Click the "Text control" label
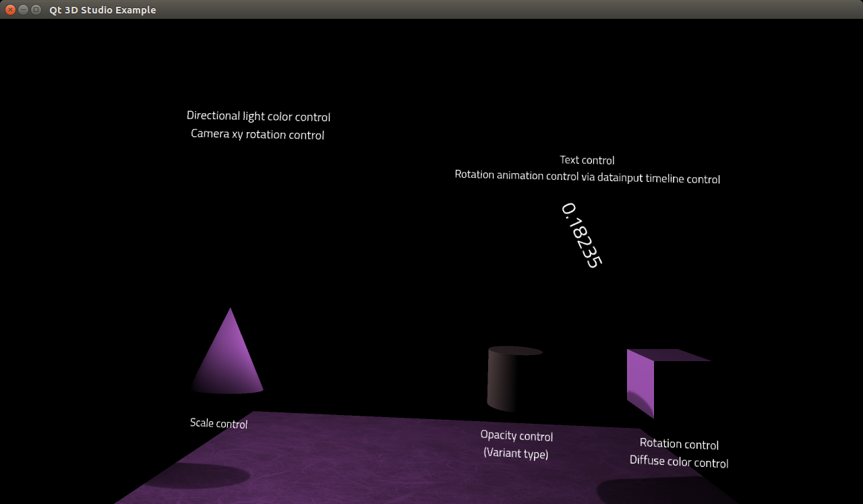This screenshot has width=863, height=504. point(587,160)
